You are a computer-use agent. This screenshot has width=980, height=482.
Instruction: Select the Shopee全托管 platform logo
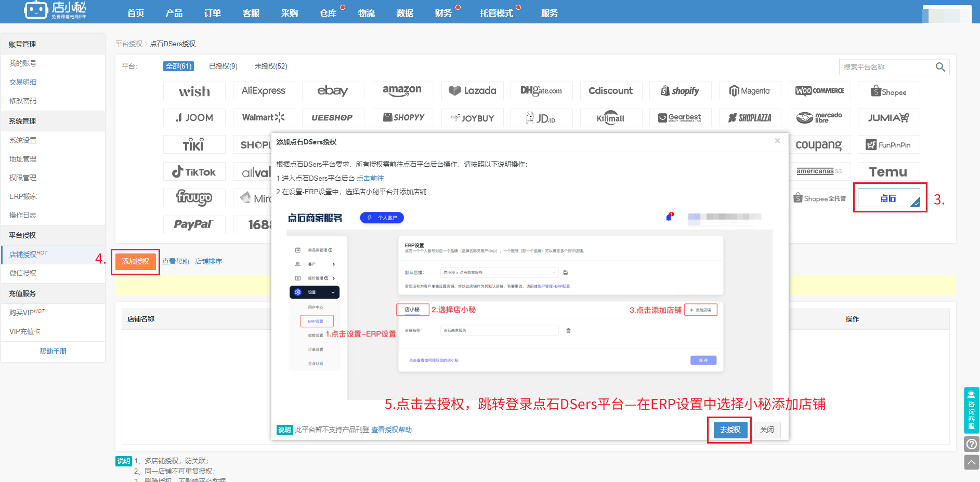click(819, 198)
